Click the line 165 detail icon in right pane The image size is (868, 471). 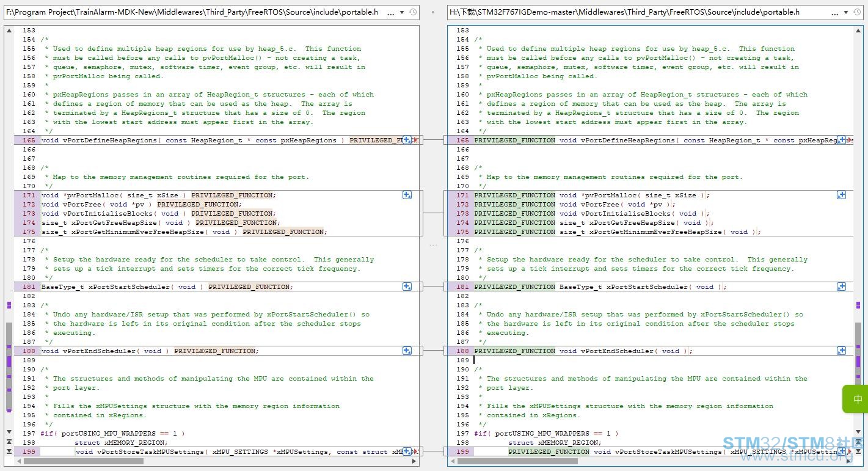click(841, 140)
